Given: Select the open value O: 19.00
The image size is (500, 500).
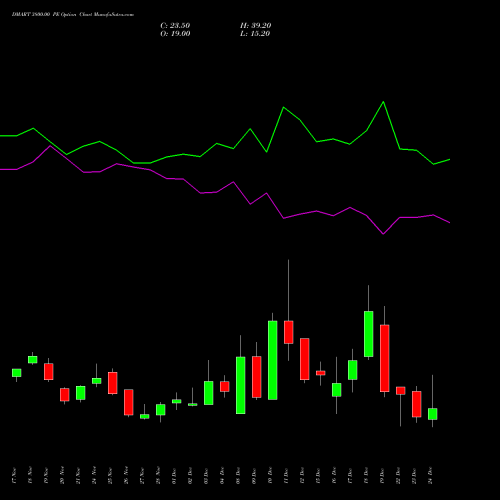Looking at the screenshot, I should click(x=175, y=34).
